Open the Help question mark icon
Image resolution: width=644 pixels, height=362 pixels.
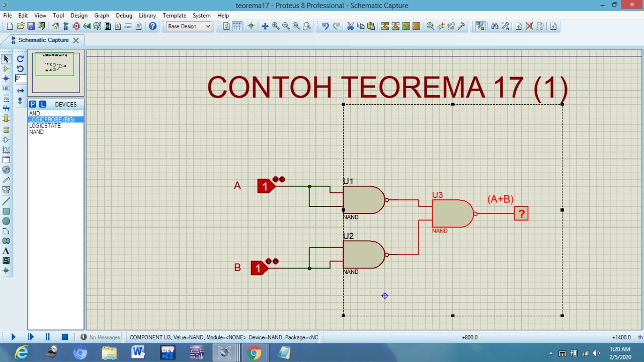tap(153, 26)
